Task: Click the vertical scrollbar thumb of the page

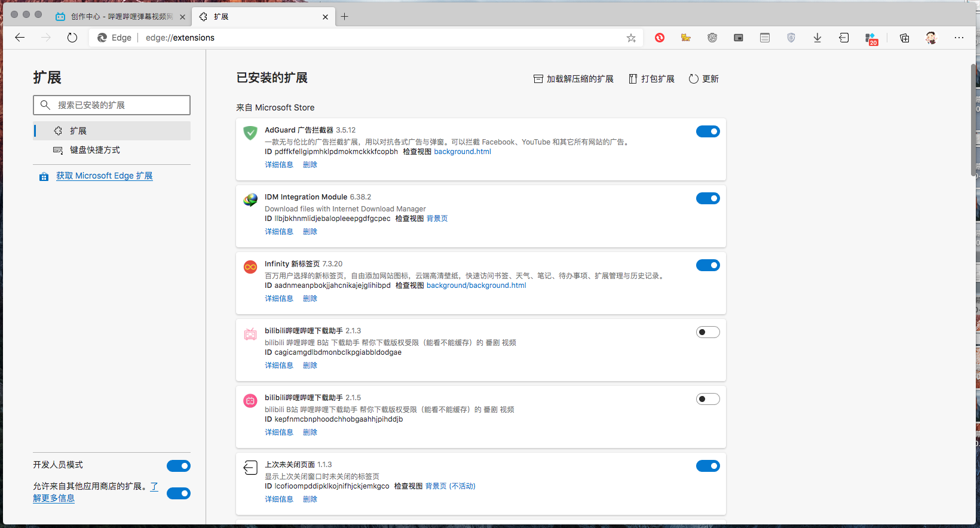Action: (x=973, y=119)
